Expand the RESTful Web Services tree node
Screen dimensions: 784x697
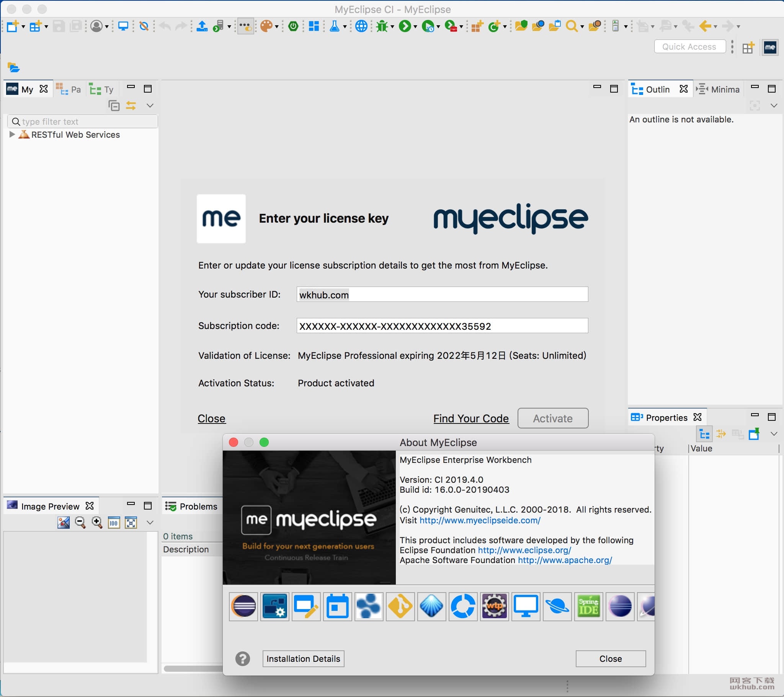click(x=12, y=134)
